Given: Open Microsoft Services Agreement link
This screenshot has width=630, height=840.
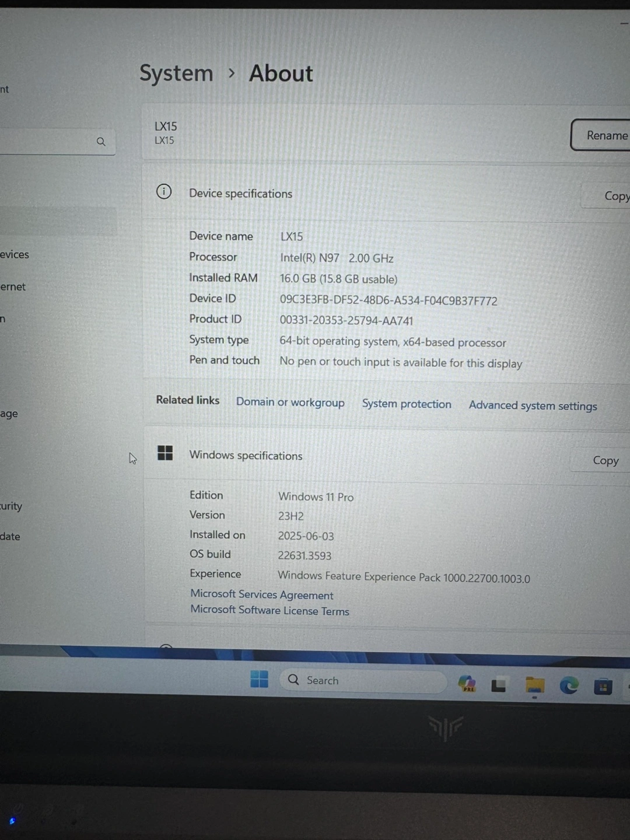Looking at the screenshot, I should 262,594.
